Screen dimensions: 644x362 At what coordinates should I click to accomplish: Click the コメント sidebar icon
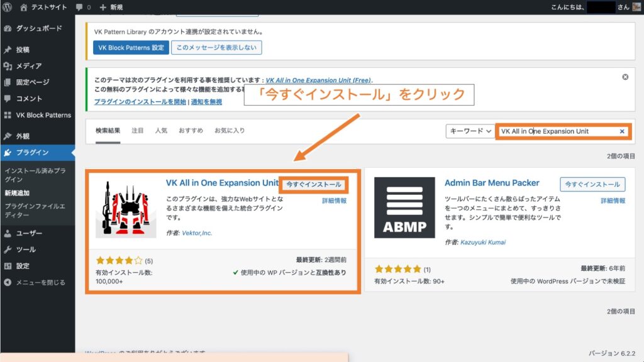click(x=9, y=97)
